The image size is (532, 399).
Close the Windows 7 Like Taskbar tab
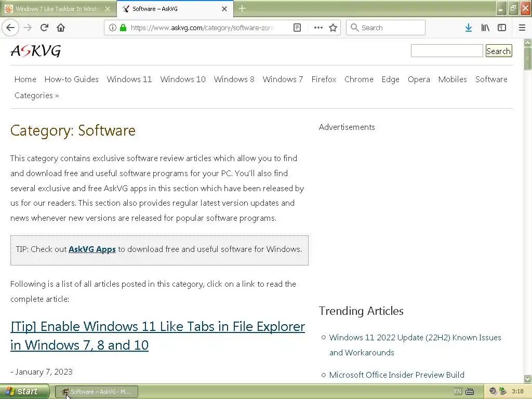click(108, 9)
